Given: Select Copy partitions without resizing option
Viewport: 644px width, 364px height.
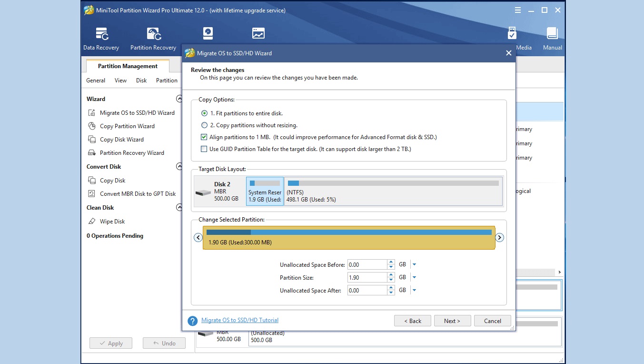Looking at the screenshot, I should (x=249, y=125).
